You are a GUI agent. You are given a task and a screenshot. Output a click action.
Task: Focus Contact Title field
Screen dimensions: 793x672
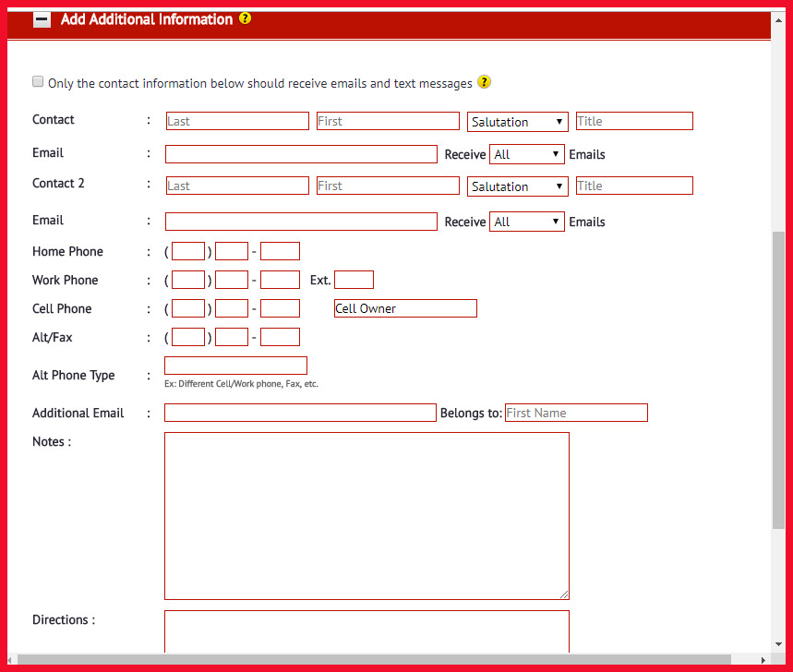click(x=634, y=121)
